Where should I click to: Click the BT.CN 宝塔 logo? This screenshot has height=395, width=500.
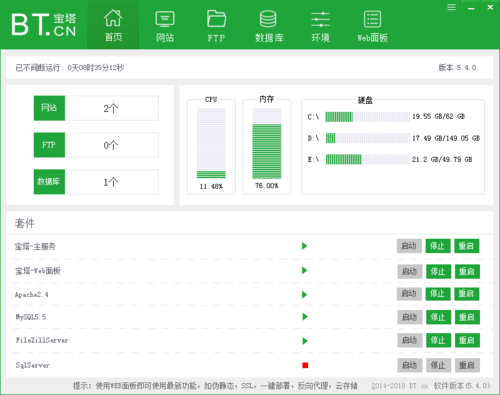(44, 24)
